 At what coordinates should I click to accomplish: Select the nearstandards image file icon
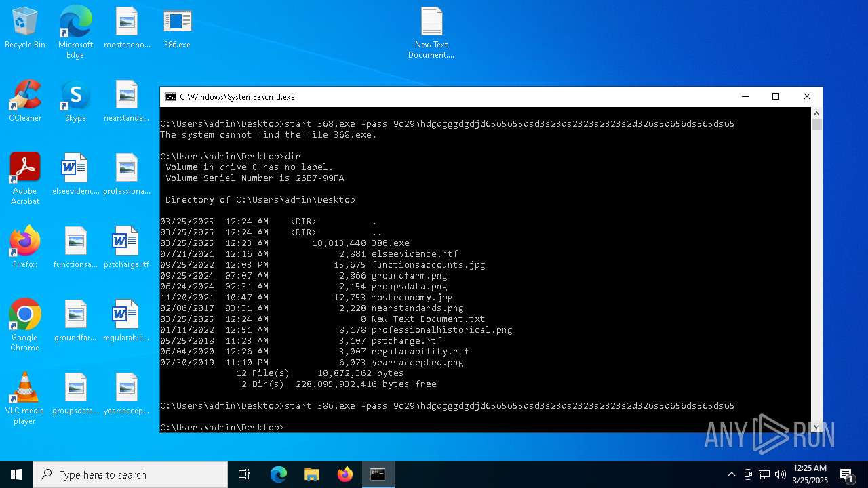pos(127,101)
